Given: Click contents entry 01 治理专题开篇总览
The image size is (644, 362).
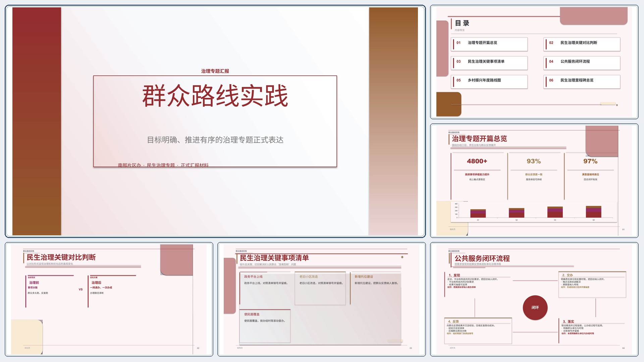Looking at the screenshot, I should 489,44.
